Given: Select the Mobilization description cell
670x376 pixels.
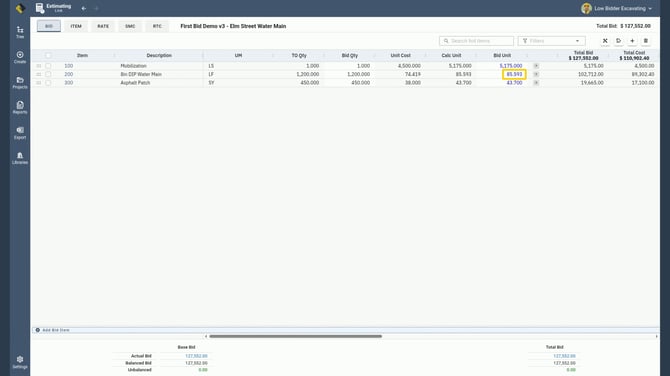Looking at the screenshot, I should pos(133,66).
